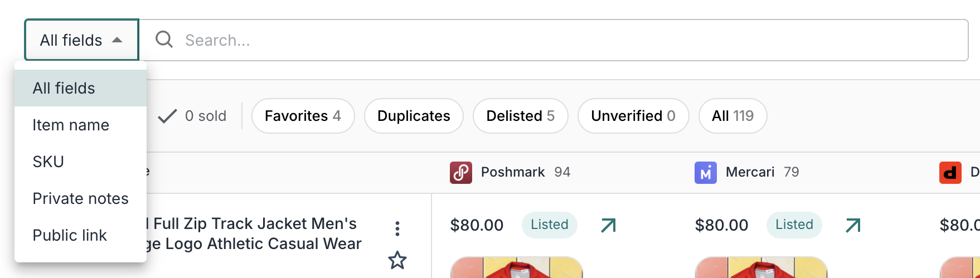Select Private notes search field option
The width and height of the screenshot is (980, 278).
click(x=80, y=198)
